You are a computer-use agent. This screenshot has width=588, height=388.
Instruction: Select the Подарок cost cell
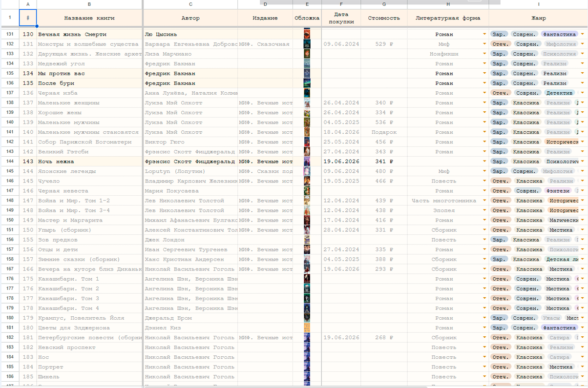pos(384,132)
